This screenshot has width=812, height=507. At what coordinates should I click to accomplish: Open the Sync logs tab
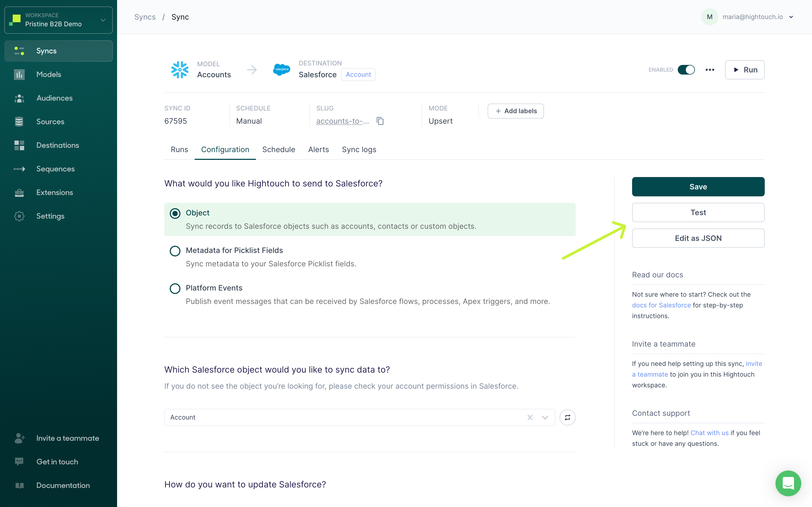click(x=359, y=149)
